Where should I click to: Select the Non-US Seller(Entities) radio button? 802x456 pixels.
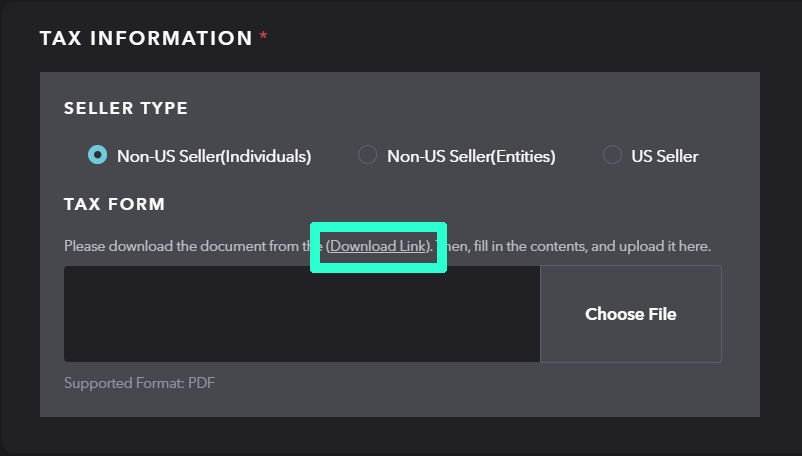click(367, 155)
